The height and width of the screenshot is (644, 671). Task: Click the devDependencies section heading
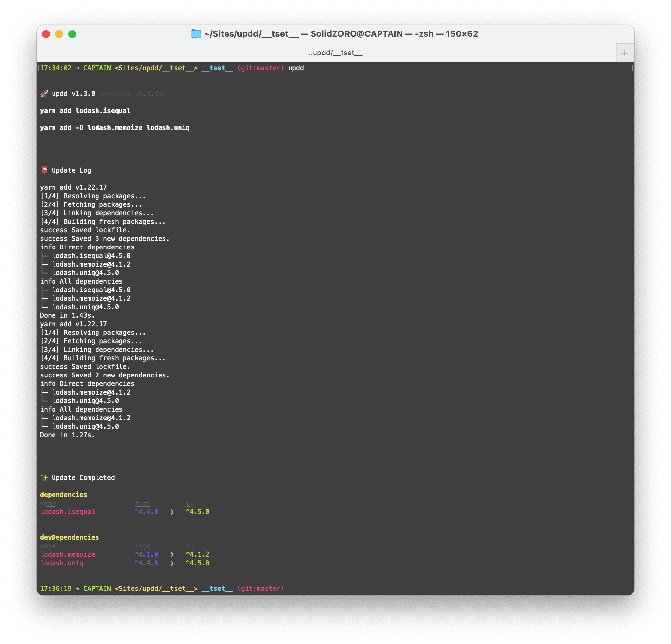tap(69, 538)
